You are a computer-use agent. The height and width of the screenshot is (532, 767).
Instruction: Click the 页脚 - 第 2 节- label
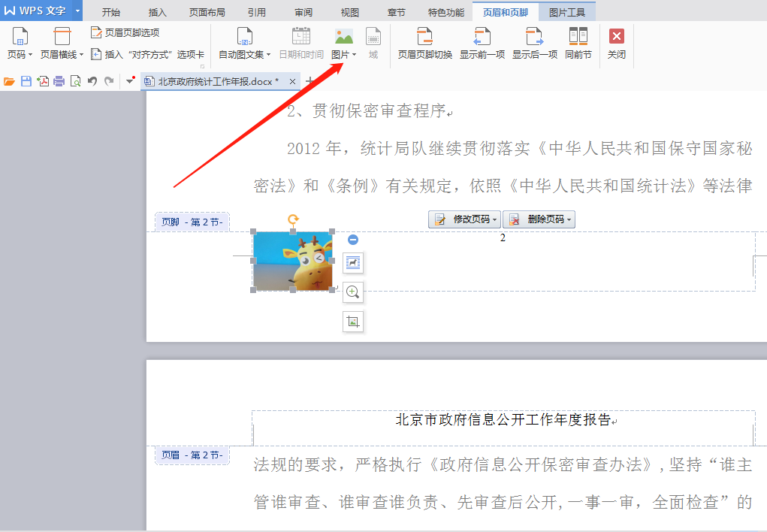[192, 222]
